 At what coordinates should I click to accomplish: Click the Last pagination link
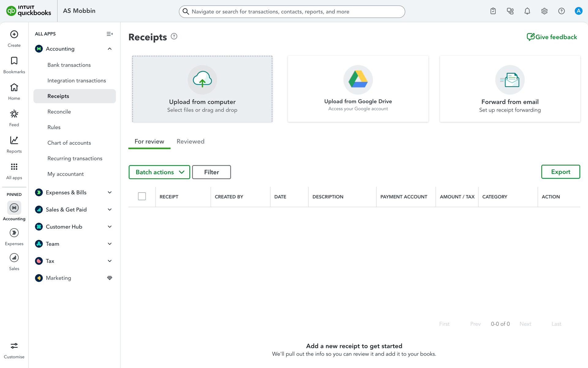point(556,324)
